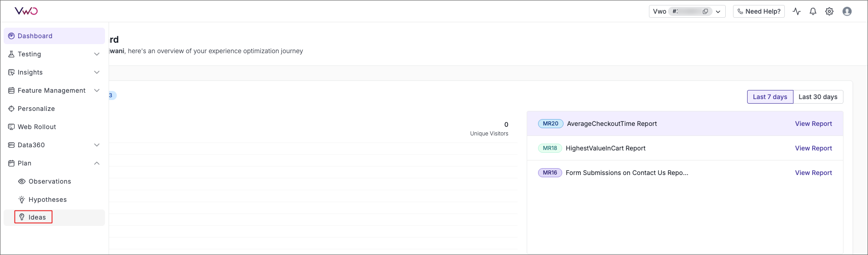Click the MR18 badge
868x255 pixels.
click(x=550, y=148)
